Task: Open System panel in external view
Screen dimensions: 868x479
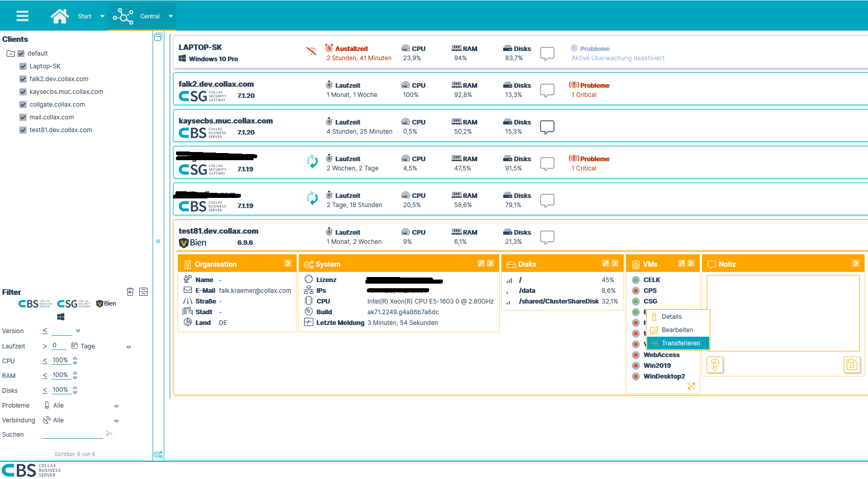Action: click(481, 263)
